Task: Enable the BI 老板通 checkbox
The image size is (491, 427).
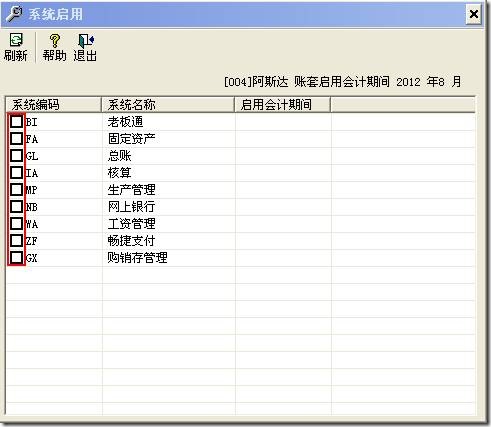Action: 16,122
